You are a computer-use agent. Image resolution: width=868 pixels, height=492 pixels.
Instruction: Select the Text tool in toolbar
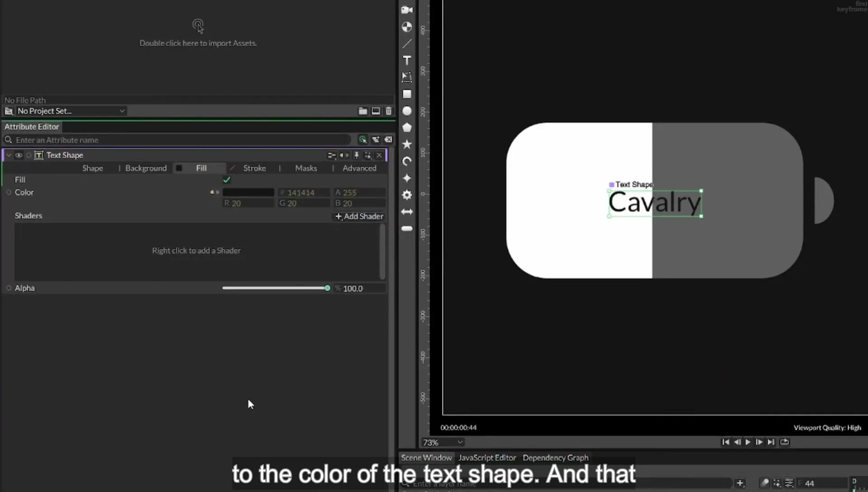[x=407, y=61]
